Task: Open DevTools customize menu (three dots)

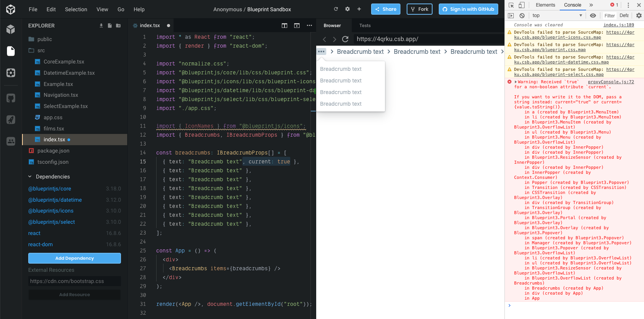Action: (628, 5)
